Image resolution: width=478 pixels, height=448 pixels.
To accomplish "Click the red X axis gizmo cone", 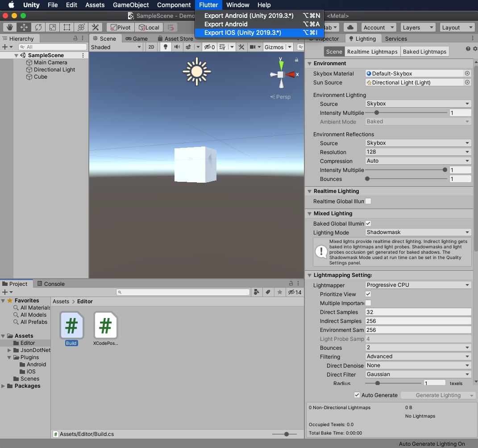I will (291, 74).
